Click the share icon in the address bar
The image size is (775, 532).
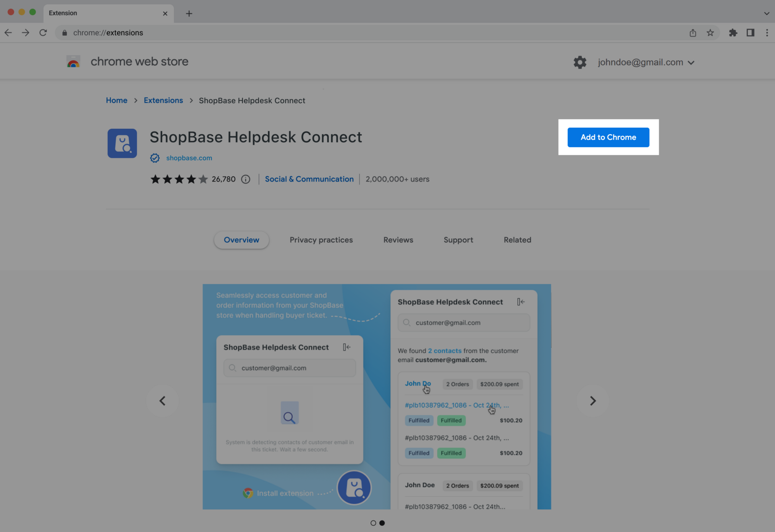pyautogui.click(x=693, y=32)
